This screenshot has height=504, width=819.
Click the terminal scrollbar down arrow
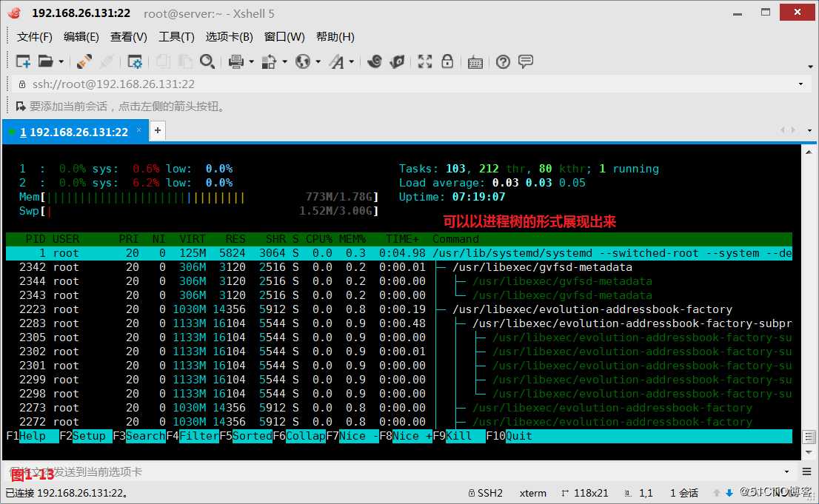point(809,452)
